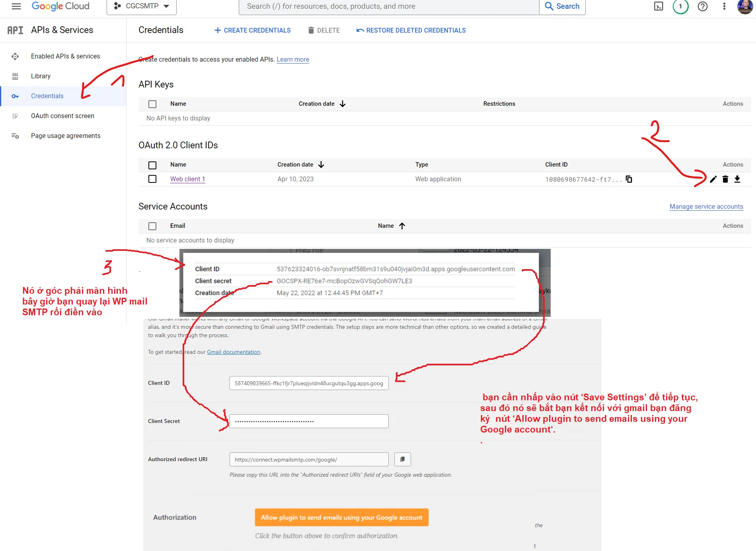Toggle the Service Accounts select-all checkbox
756x551 pixels.
pos(152,226)
